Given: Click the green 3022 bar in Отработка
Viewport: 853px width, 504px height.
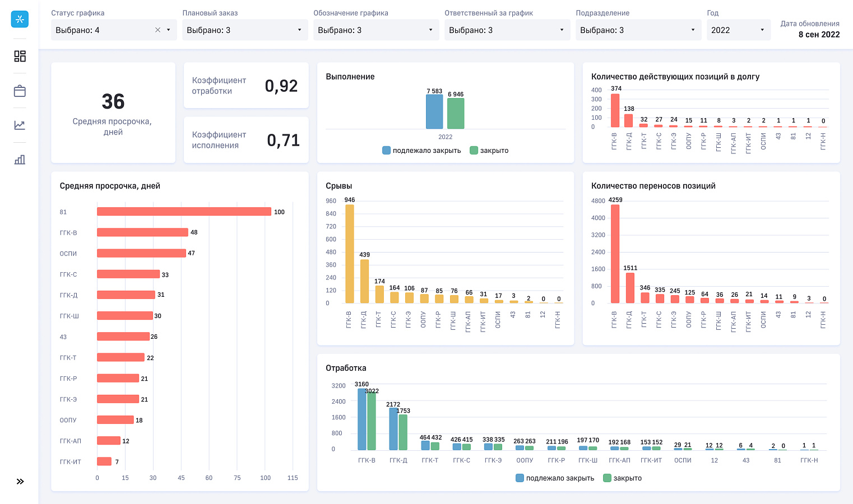Looking at the screenshot, I should pos(372,421).
